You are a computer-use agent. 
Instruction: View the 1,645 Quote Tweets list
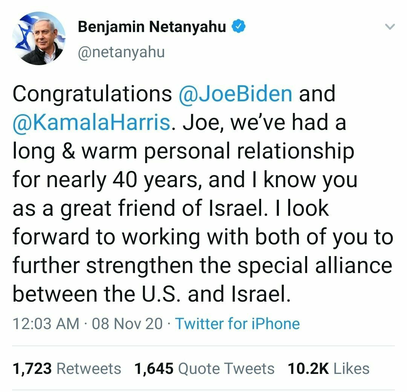pyautogui.click(x=205, y=369)
